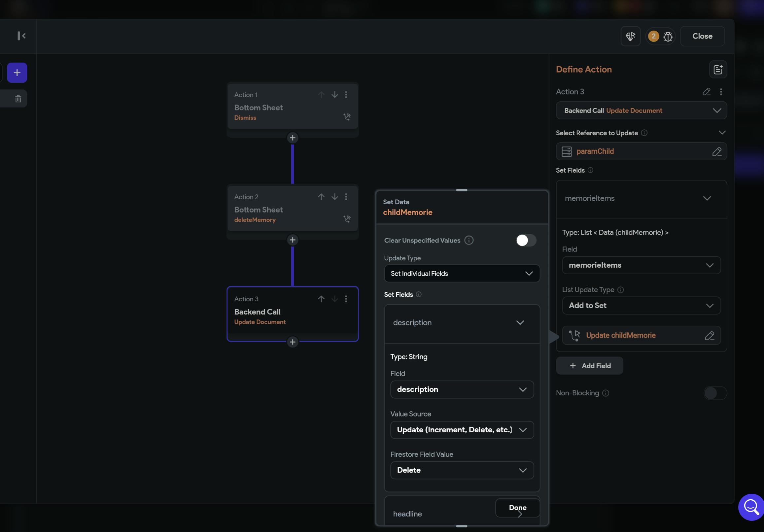The height and width of the screenshot is (532, 764).
Task: Move Action 3 up with arrow
Action: coord(321,299)
